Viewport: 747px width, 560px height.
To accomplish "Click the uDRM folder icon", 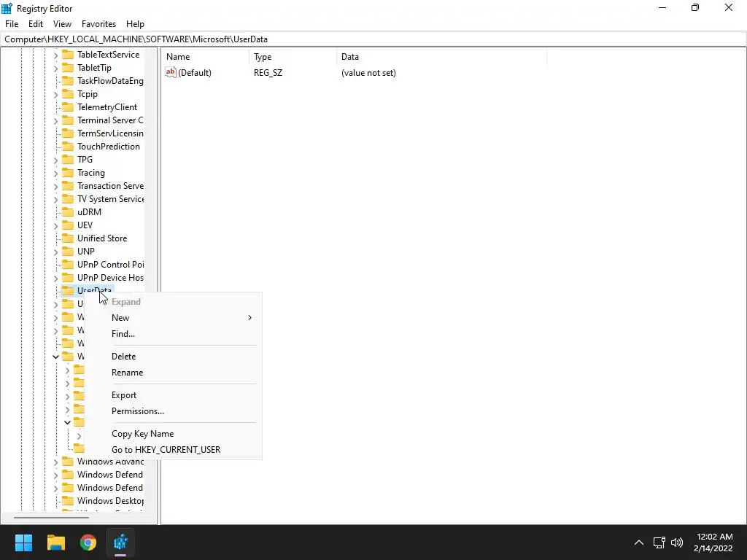I will click(68, 212).
